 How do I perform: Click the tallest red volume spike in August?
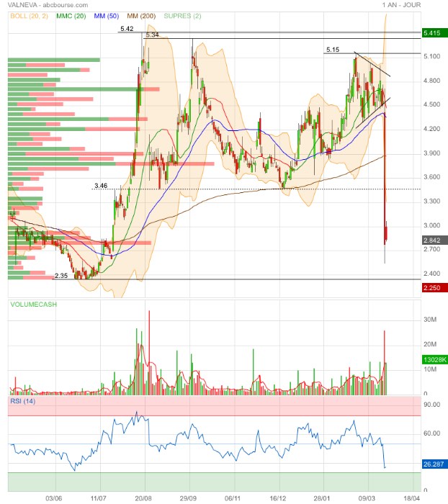click(x=149, y=353)
